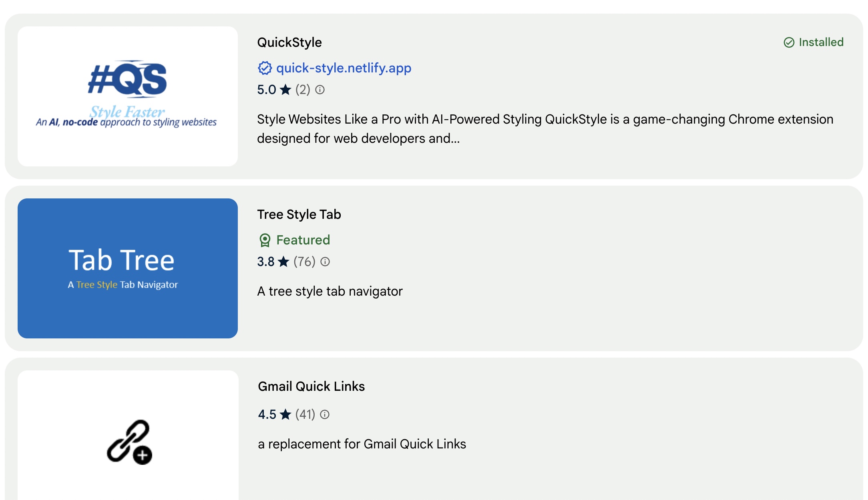
Task: Open rating info for Tree Style Tab
Action: pyautogui.click(x=325, y=262)
